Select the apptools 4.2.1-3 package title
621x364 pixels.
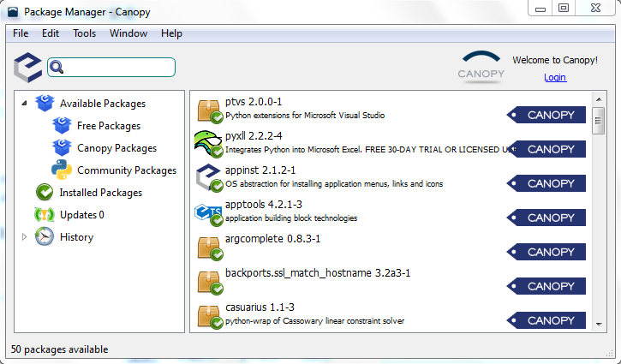tap(263, 205)
